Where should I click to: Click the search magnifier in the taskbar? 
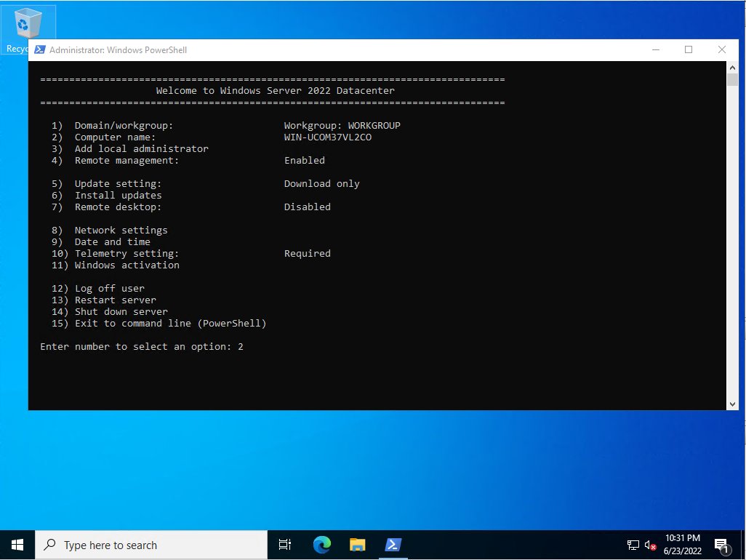point(49,544)
